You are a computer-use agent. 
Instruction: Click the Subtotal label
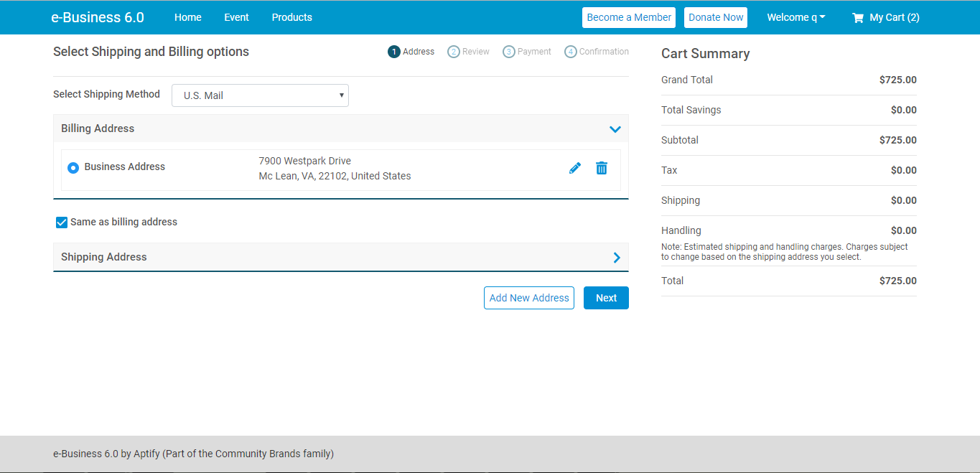click(x=680, y=140)
